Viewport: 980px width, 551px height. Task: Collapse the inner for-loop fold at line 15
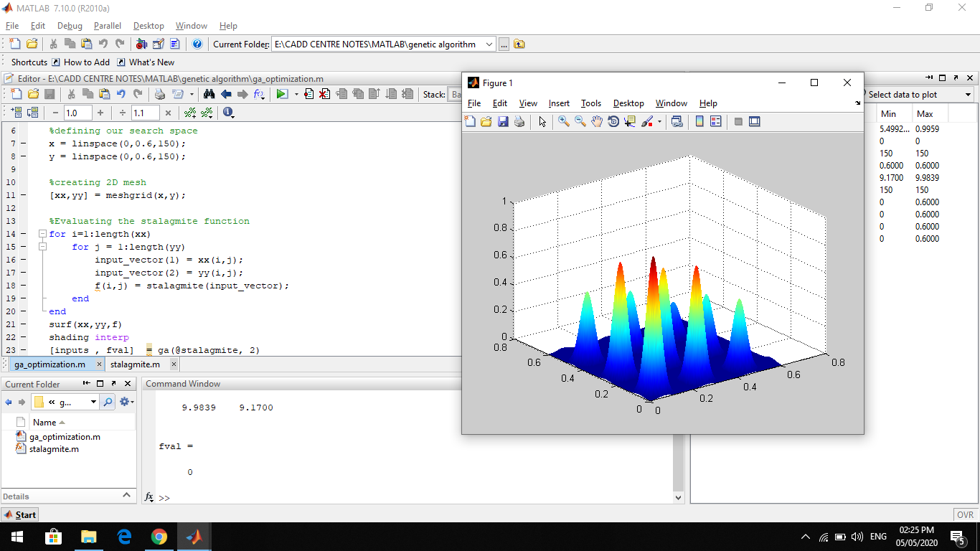[x=42, y=247]
